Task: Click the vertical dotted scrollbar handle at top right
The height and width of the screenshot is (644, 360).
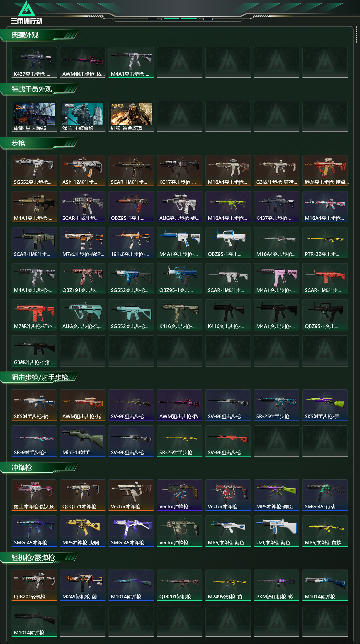Action: (356, 35)
